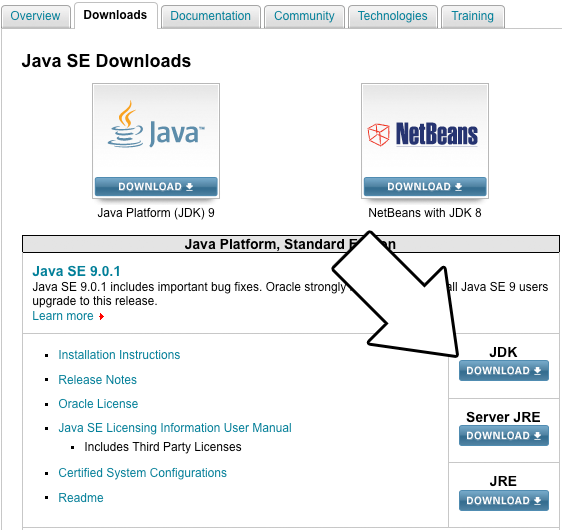Viewport: 562px width, 530px height.
Task: Go to the Technologies tab
Action: tap(392, 16)
